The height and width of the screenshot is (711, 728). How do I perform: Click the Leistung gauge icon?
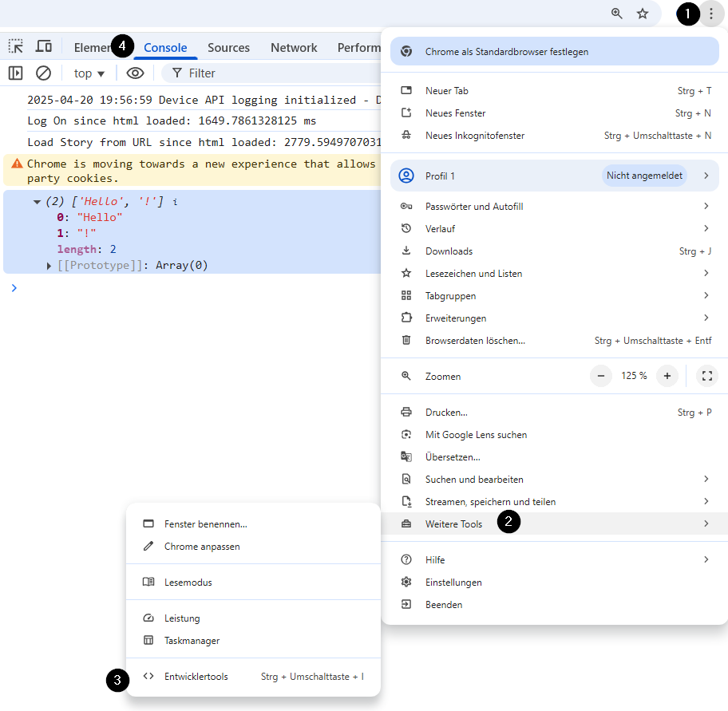(x=148, y=618)
